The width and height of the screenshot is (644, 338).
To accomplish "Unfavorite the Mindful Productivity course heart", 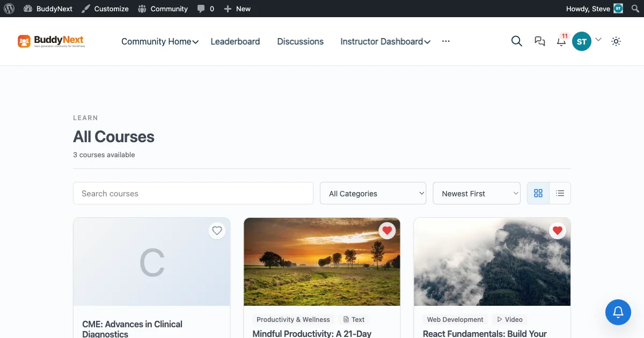I will pos(387,231).
